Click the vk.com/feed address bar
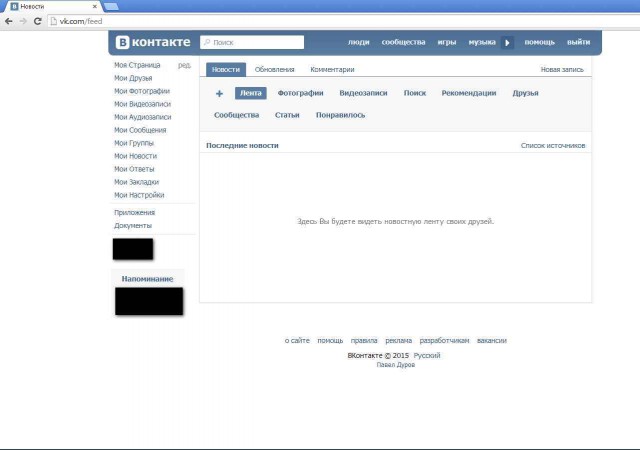 [343, 21]
